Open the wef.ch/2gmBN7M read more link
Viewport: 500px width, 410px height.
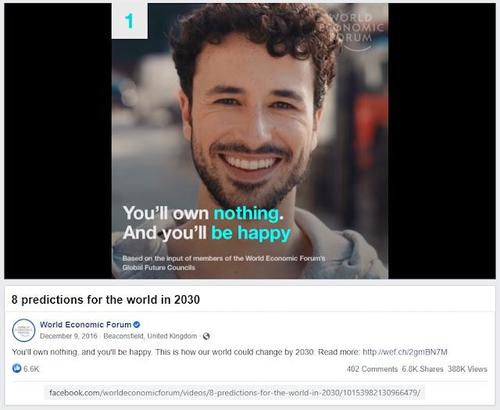click(405, 352)
